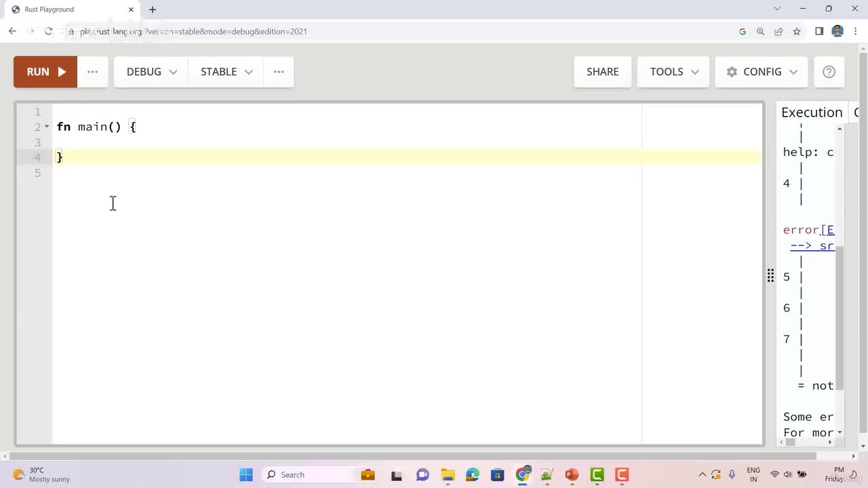868x488 pixels.
Task: Open the chat app on the taskbar
Action: point(422,474)
